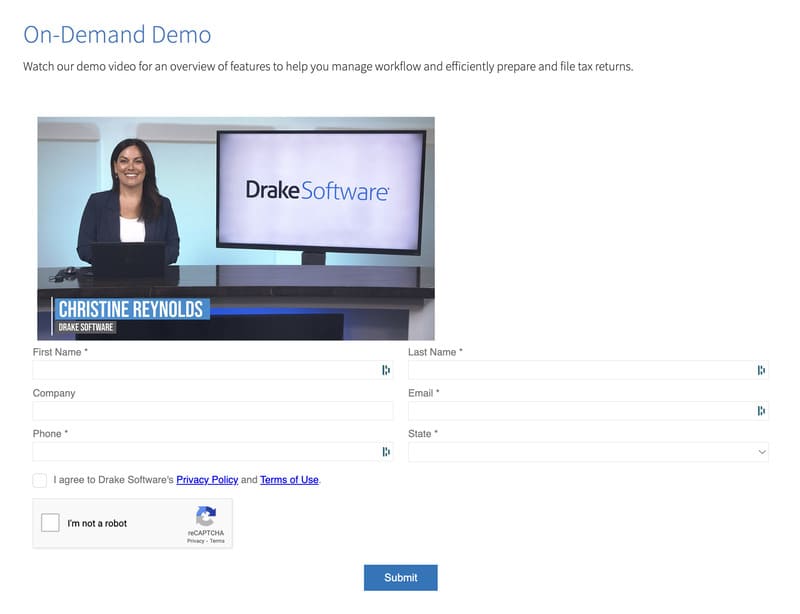The height and width of the screenshot is (614, 800).
Task: Check the I'm not a robot box
Action: coord(50,523)
